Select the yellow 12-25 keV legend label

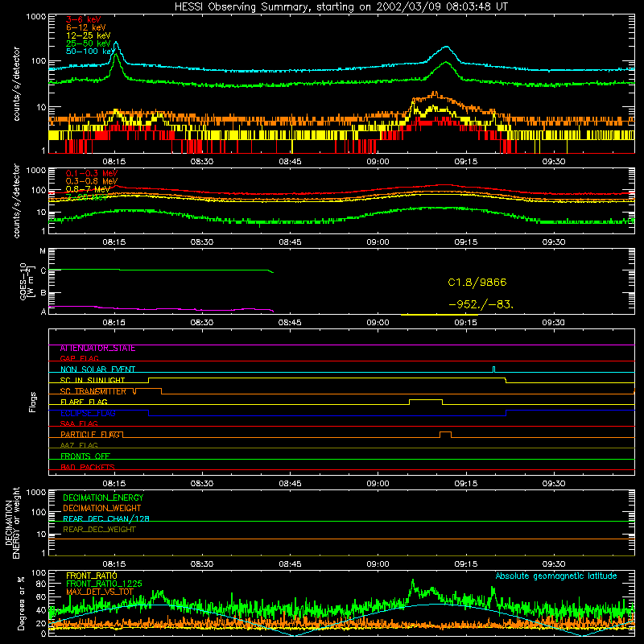pyautogui.click(x=89, y=35)
